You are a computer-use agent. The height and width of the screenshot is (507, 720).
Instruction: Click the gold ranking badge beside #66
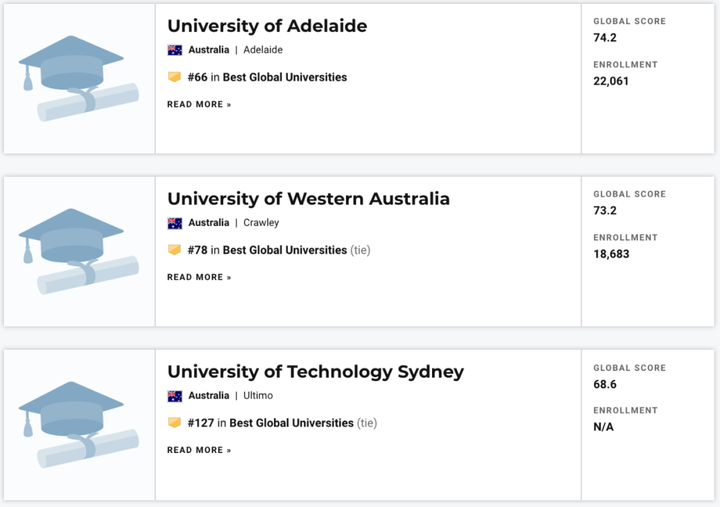[x=174, y=77]
